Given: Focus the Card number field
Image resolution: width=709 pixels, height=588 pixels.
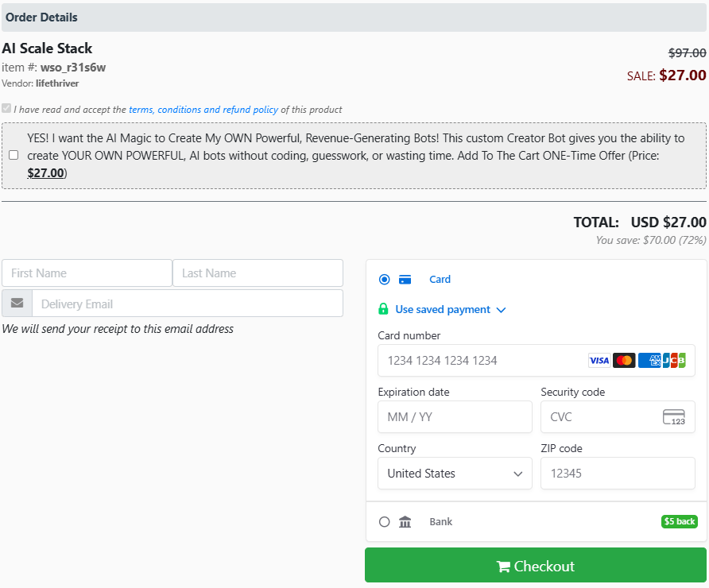Looking at the screenshot, I should [x=537, y=360].
